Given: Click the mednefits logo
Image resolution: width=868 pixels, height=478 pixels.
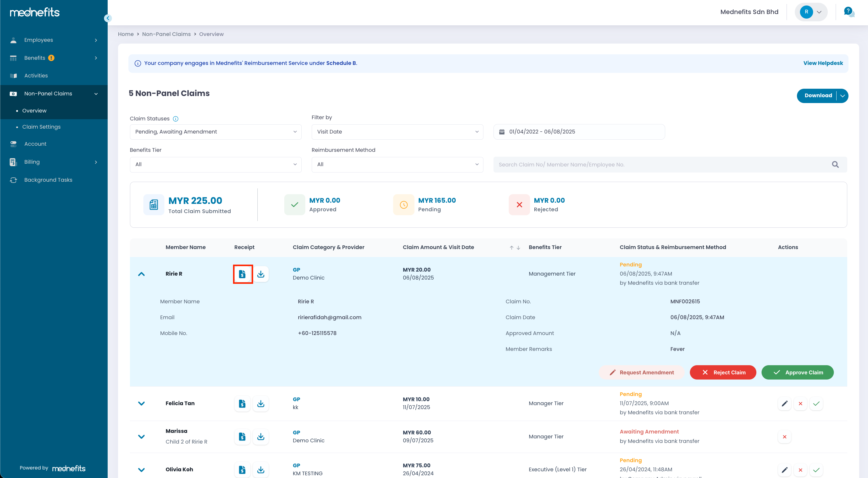Looking at the screenshot, I should click(35, 12).
